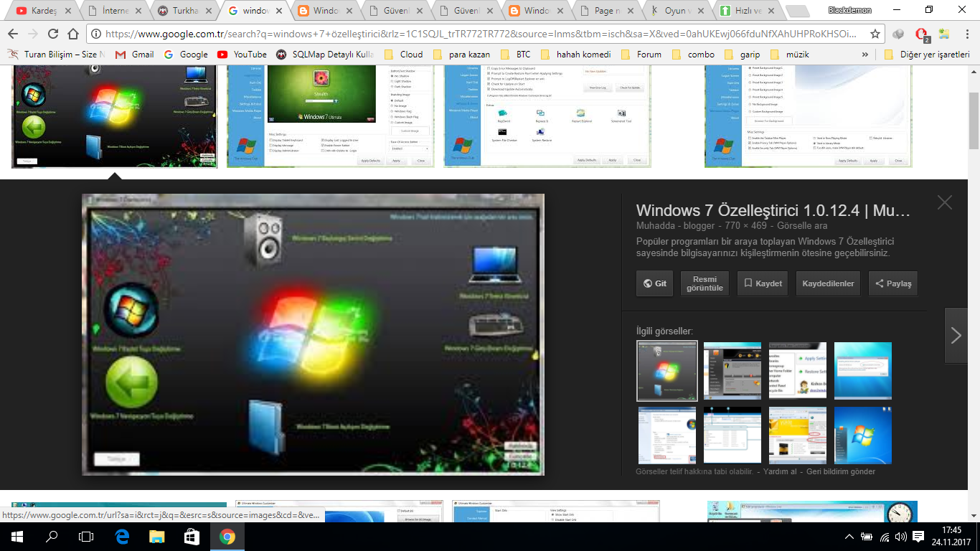Open Task View on the taskbar
This screenshot has height=551, width=980.
(86, 536)
